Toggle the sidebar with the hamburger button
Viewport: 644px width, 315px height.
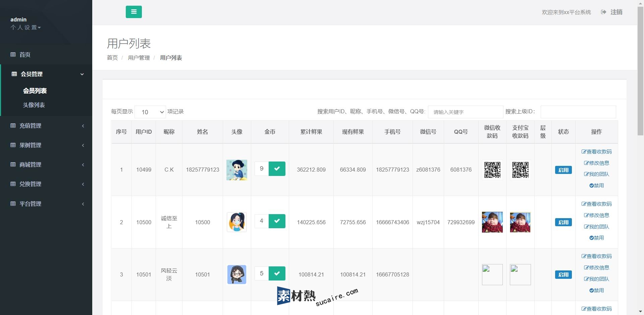[133, 12]
